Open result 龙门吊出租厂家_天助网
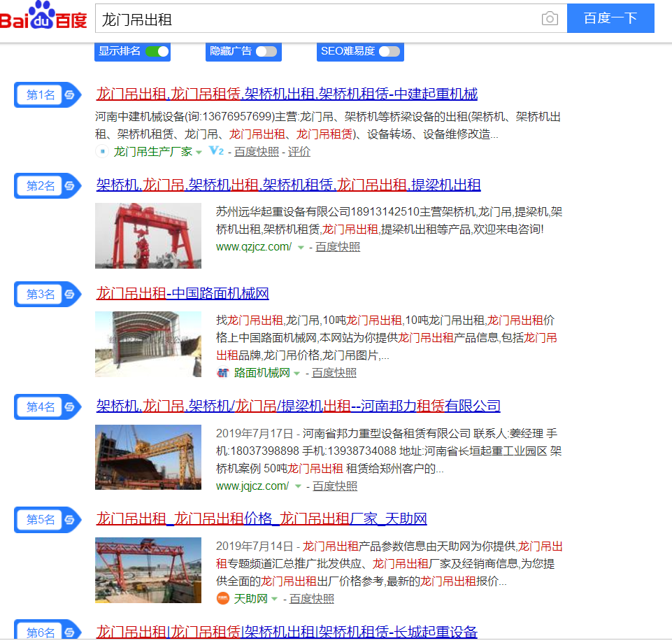This screenshot has width=672, height=643. [262, 518]
